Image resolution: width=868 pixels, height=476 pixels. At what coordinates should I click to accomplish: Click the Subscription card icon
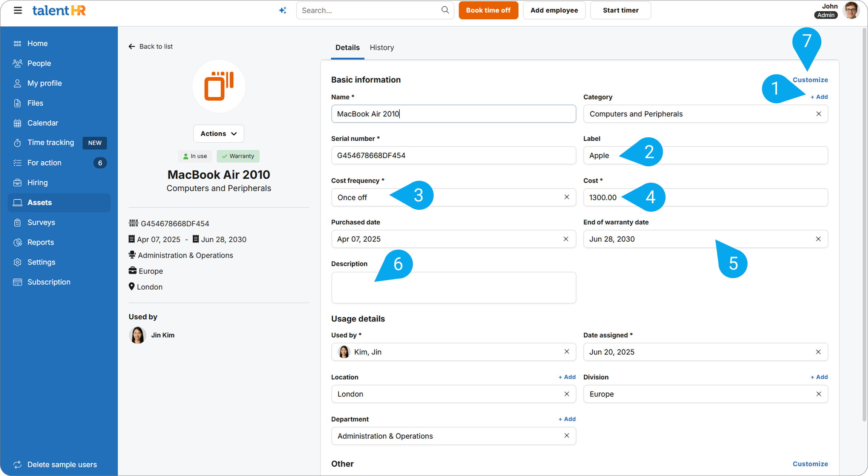pyautogui.click(x=17, y=282)
